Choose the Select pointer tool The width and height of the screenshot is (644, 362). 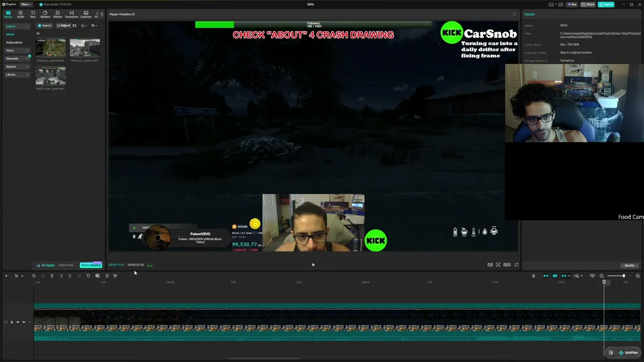(x=16, y=276)
